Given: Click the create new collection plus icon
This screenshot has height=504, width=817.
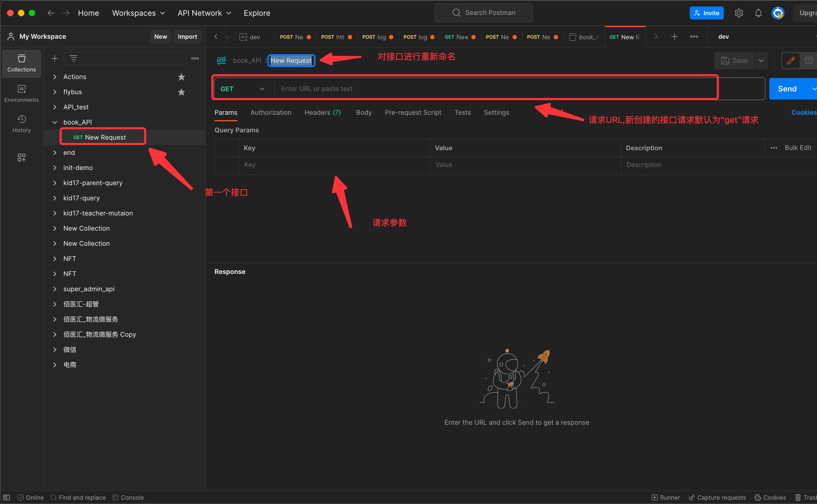Looking at the screenshot, I should [55, 59].
